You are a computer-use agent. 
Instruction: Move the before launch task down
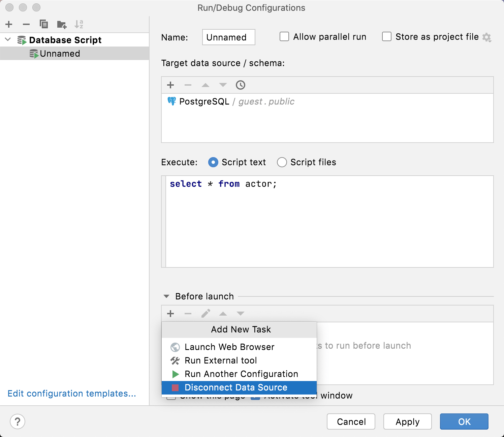click(241, 314)
